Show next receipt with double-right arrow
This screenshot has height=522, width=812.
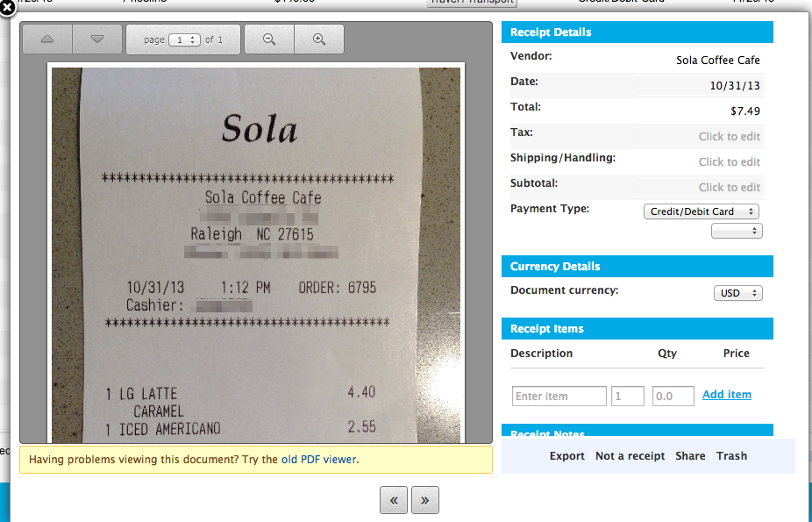click(425, 500)
